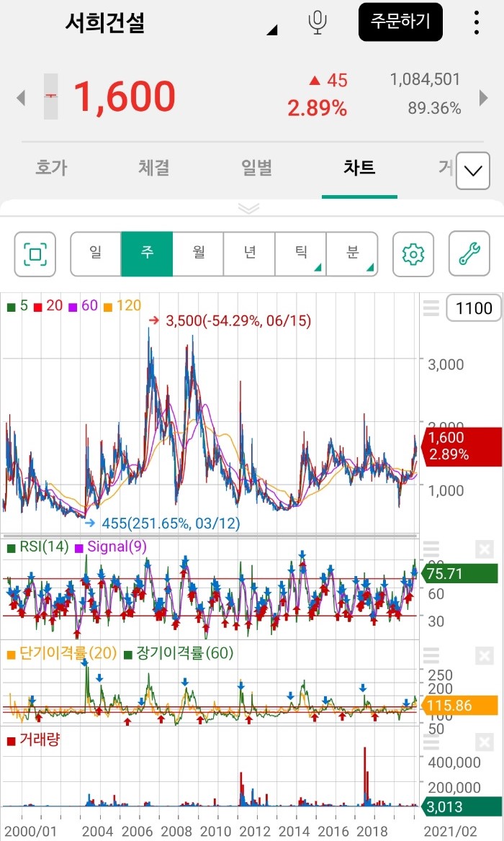Go to next stock with right arrow
Viewport: 504px width, 841px height.
coord(483,98)
